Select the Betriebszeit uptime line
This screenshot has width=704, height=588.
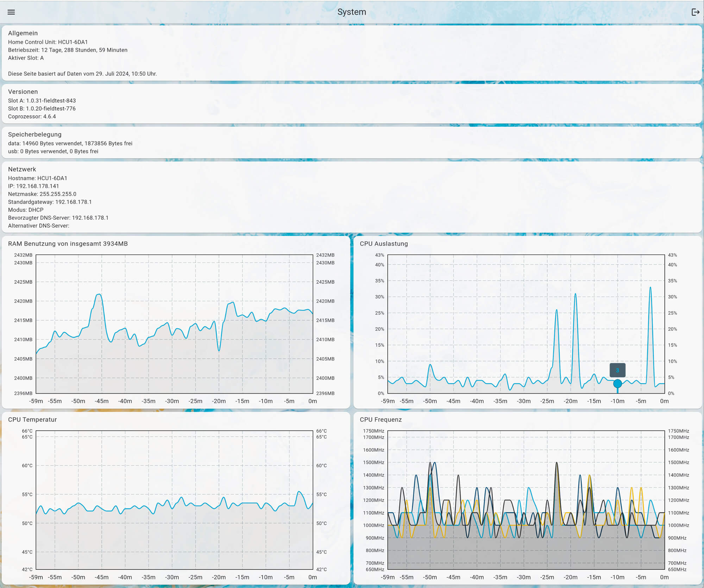[x=68, y=50]
